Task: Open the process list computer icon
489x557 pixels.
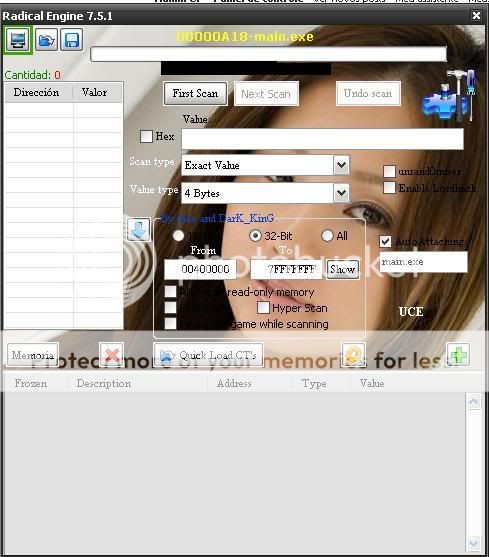Action: pos(18,40)
